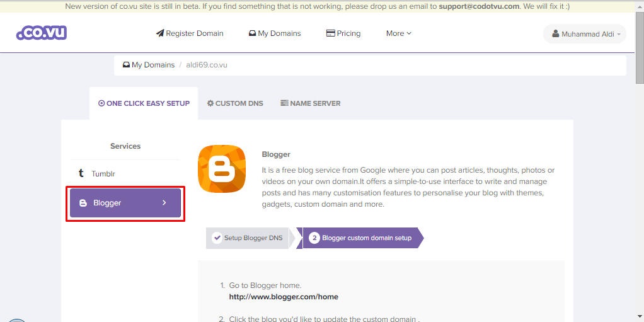Open the Register Domain page
The height and width of the screenshot is (322, 644).
[190, 33]
